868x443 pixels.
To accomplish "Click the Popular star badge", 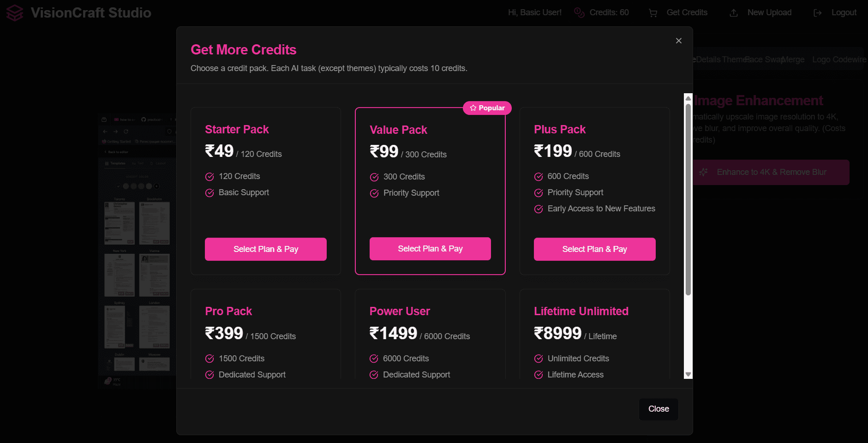I will pyautogui.click(x=487, y=108).
